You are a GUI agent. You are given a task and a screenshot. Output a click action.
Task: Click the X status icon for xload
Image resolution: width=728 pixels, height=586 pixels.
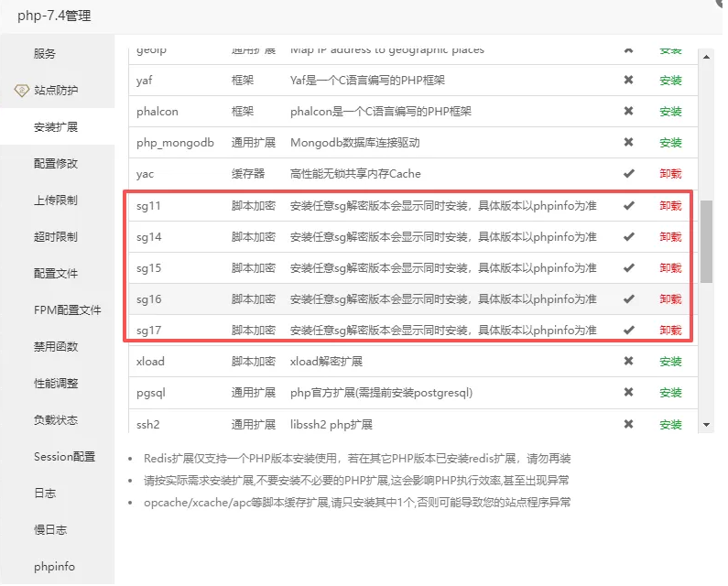coord(628,361)
